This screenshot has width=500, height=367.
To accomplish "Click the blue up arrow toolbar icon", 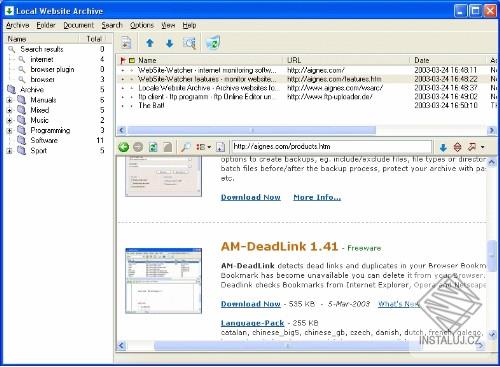I will pos(150,43).
